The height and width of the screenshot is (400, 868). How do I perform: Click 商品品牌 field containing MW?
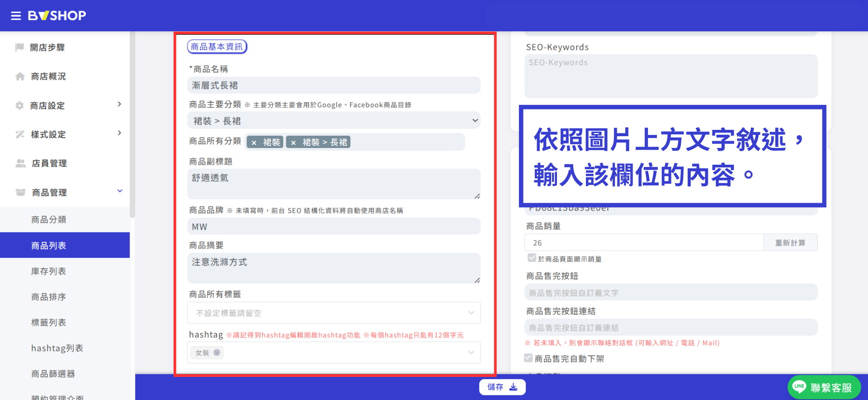334,226
